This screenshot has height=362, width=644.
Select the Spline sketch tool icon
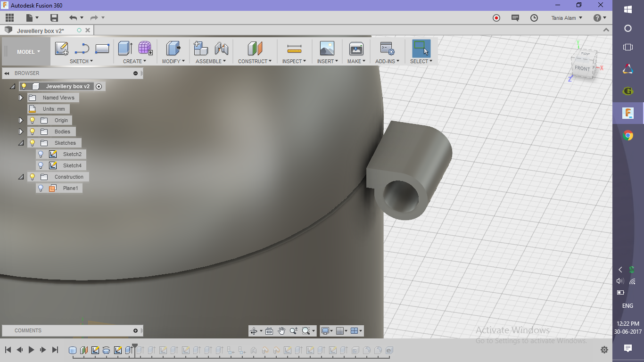pos(82,49)
